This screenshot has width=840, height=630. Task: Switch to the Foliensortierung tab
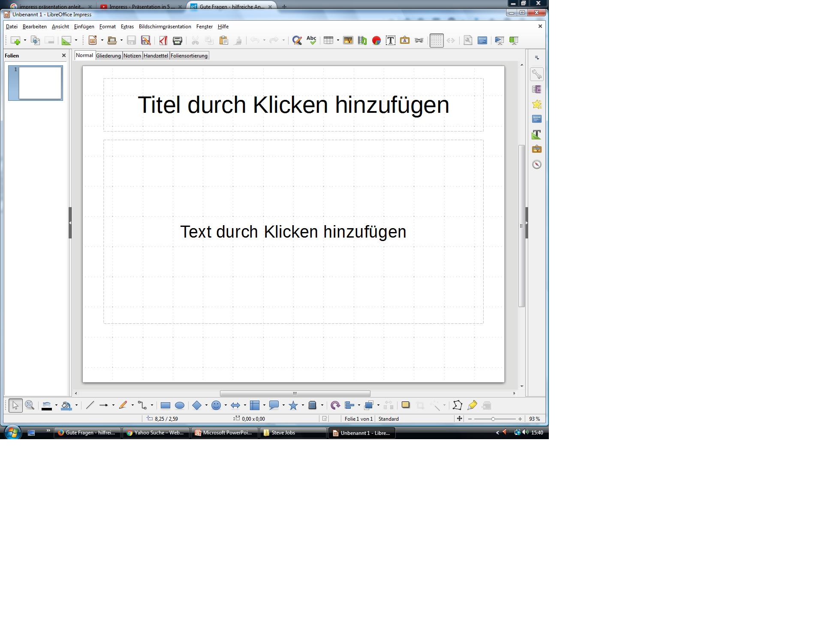(x=189, y=56)
